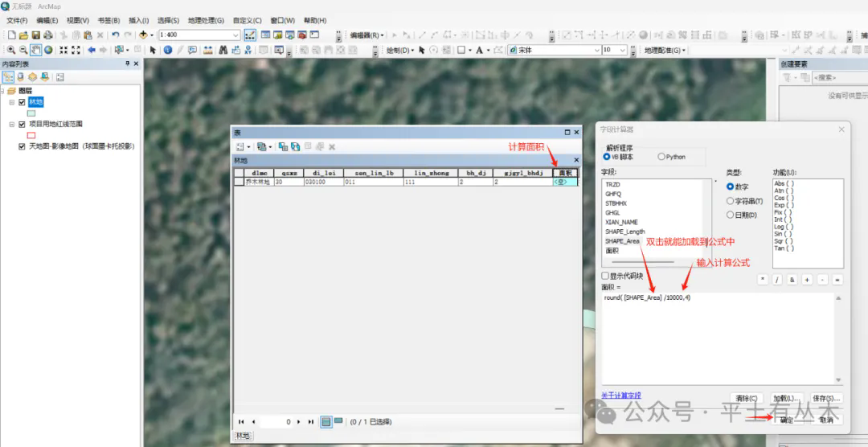Image resolution: width=868 pixels, height=447 pixels.
Task: Open the 宋体 font name dropdown
Action: [596, 50]
